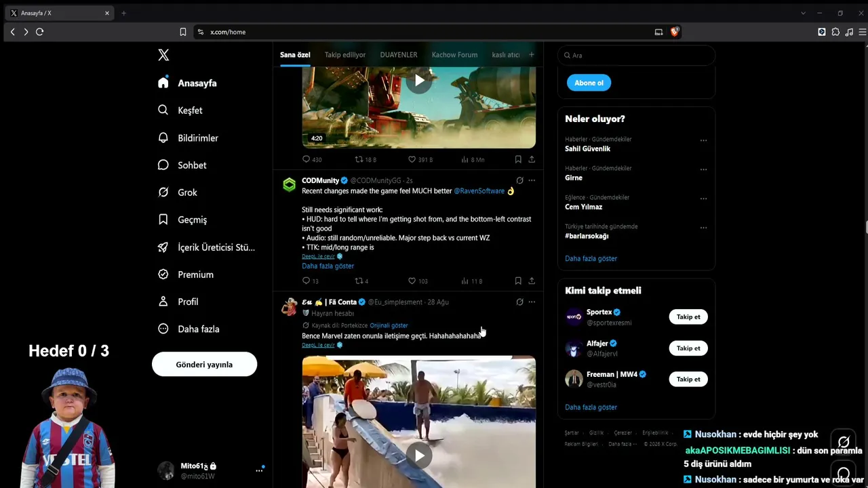Select the Anasayfa / X browser tab
Screen dimensions: 868x488
(x=60, y=13)
